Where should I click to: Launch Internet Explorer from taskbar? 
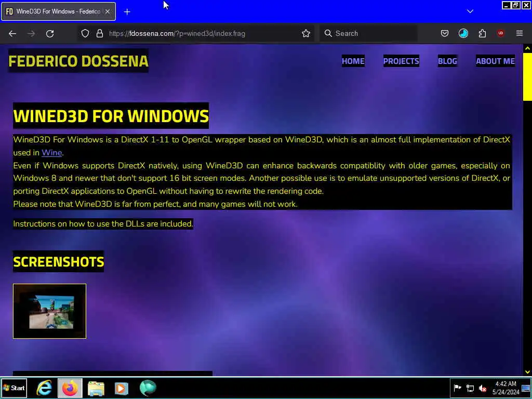44,388
